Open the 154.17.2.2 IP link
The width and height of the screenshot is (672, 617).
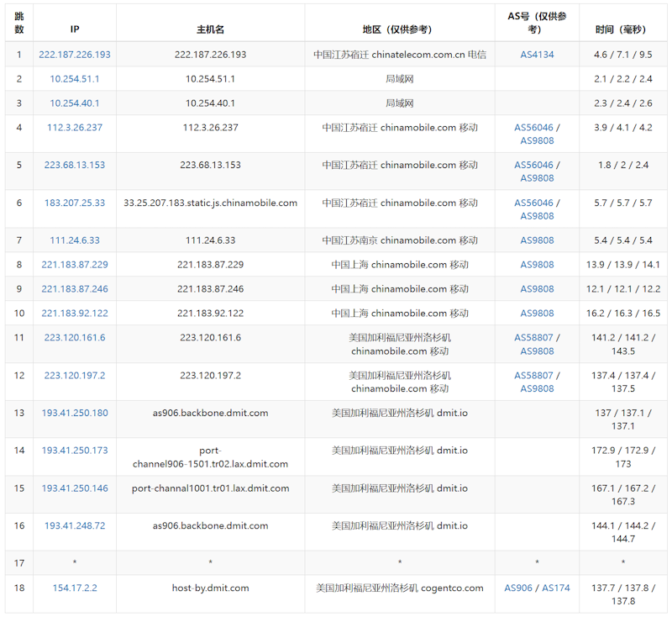tap(75, 588)
